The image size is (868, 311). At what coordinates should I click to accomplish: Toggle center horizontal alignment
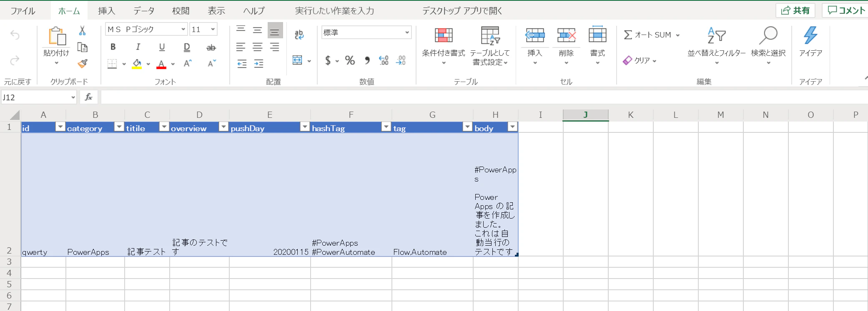coord(257,47)
